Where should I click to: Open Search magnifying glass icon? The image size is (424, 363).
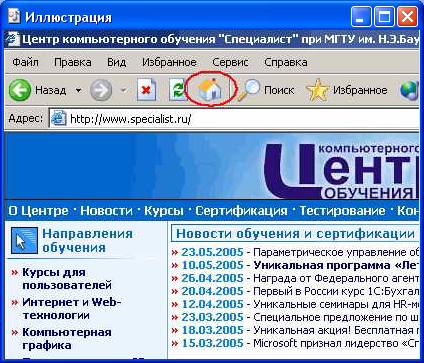[248, 89]
